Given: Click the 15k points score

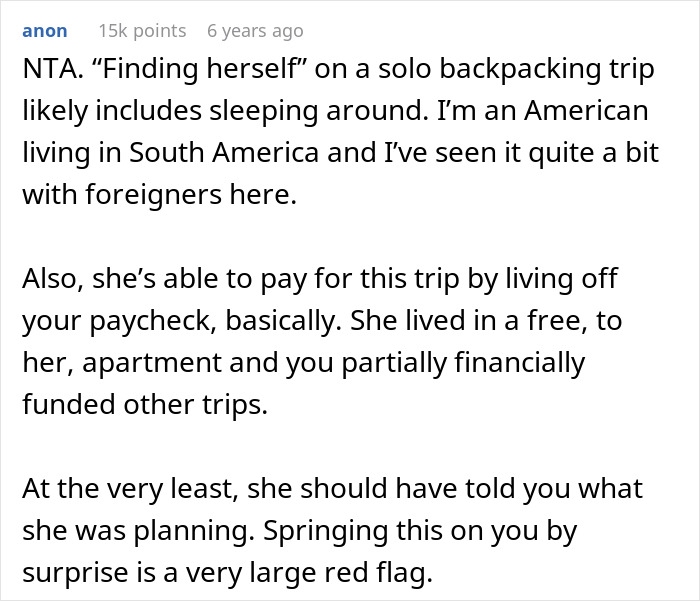Looking at the screenshot, I should (x=142, y=31).
